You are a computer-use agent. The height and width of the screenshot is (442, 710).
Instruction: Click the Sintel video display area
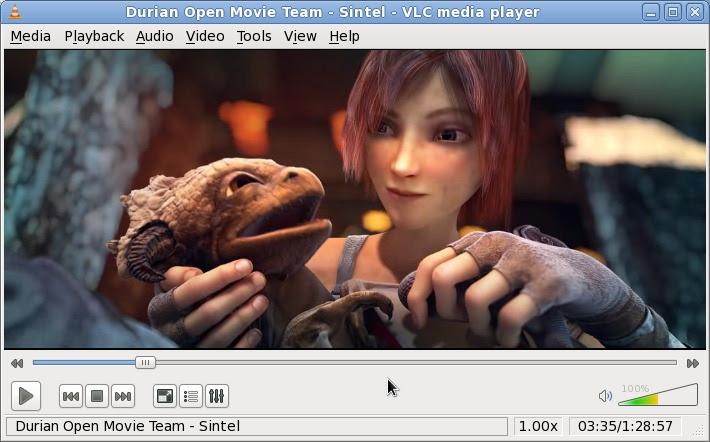point(355,199)
